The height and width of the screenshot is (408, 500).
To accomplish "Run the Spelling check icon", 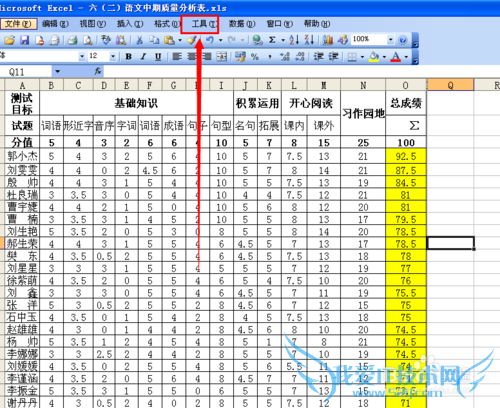I will click(106, 40).
